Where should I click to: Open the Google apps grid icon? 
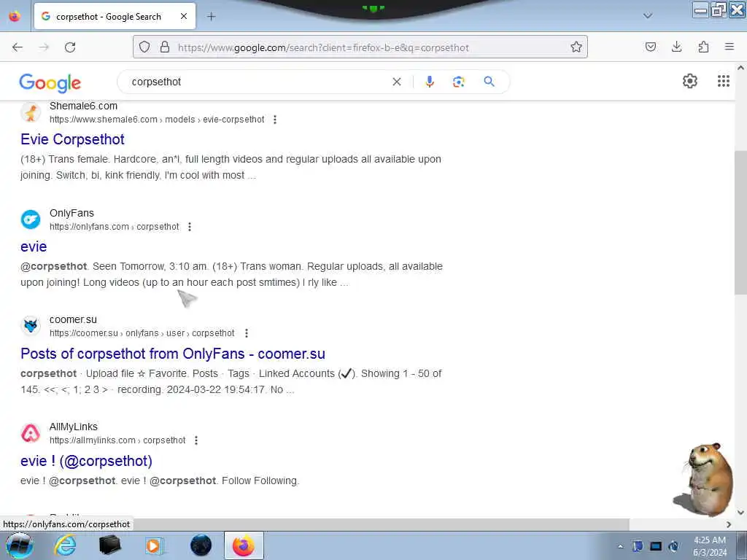point(723,82)
